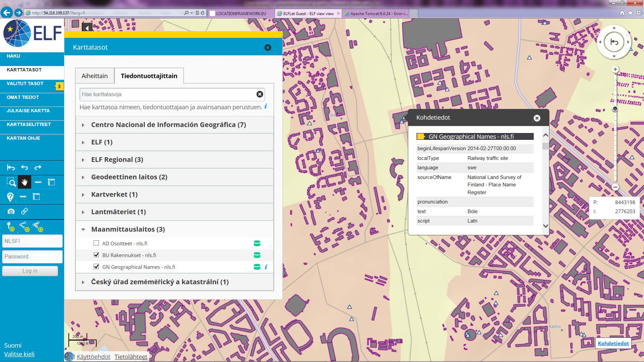Click the zoom slider handle on the map
The width and height of the screenshot is (644, 362).
click(x=615, y=109)
